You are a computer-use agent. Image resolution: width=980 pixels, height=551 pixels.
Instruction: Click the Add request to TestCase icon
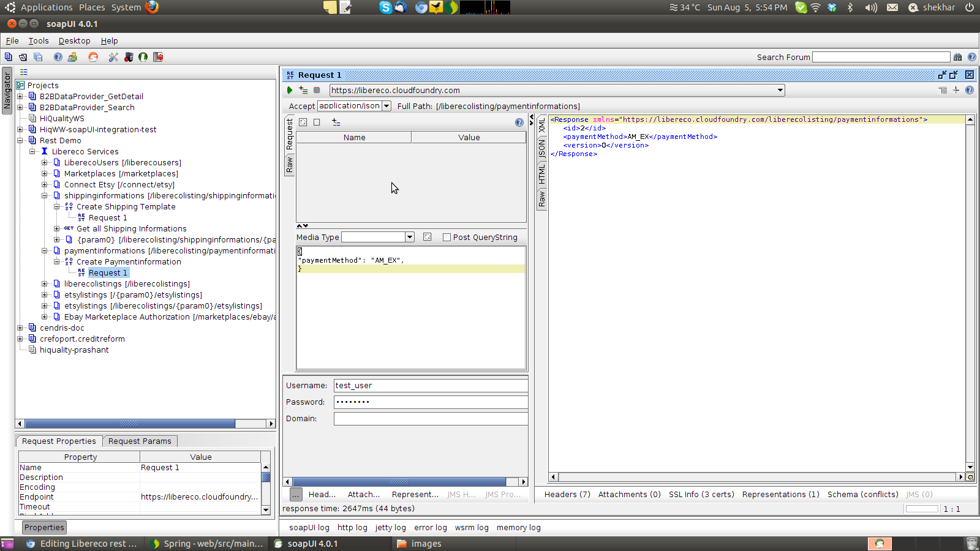point(303,90)
